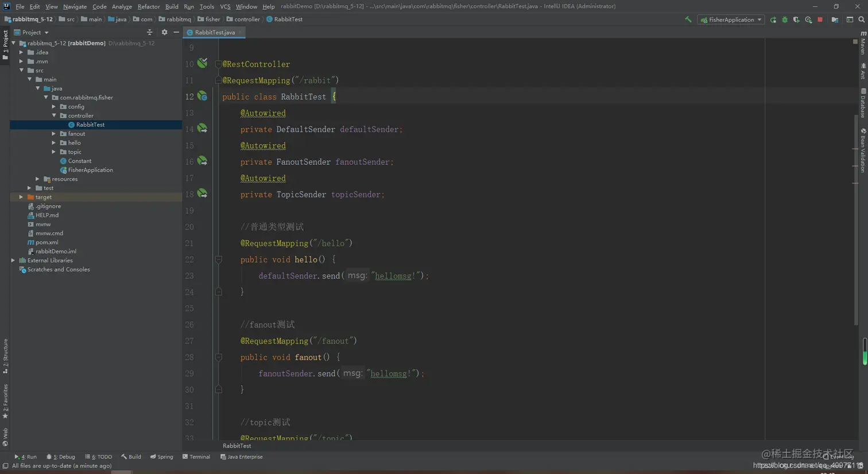Toggle the tool window bars icon in status bar
This screenshot has height=474, width=868.
[5, 466]
